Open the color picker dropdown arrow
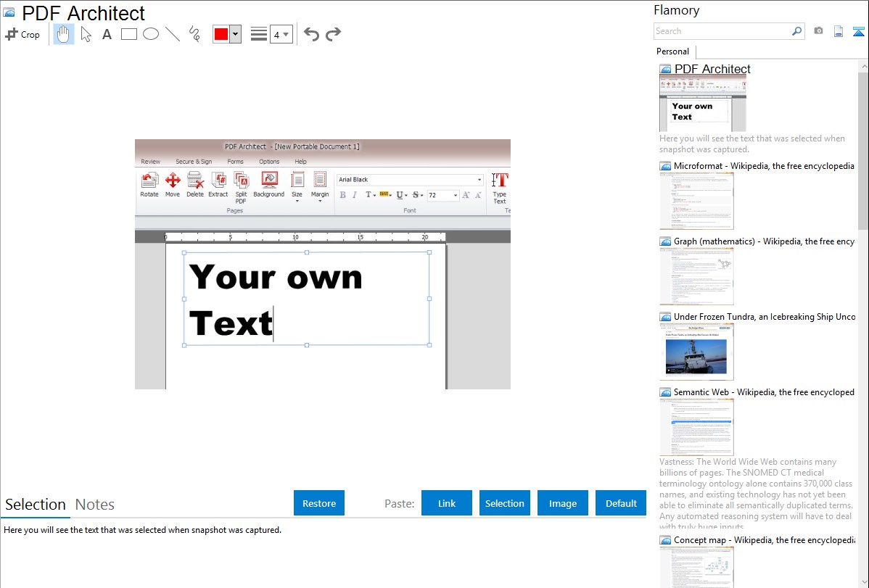 click(235, 34)
